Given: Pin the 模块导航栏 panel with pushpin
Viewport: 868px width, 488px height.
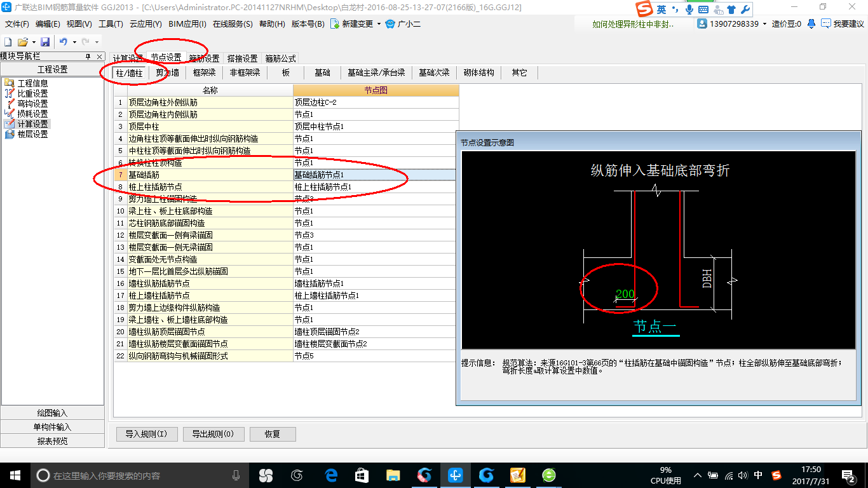Looking at the screenshot, I should tap(88, 57).
